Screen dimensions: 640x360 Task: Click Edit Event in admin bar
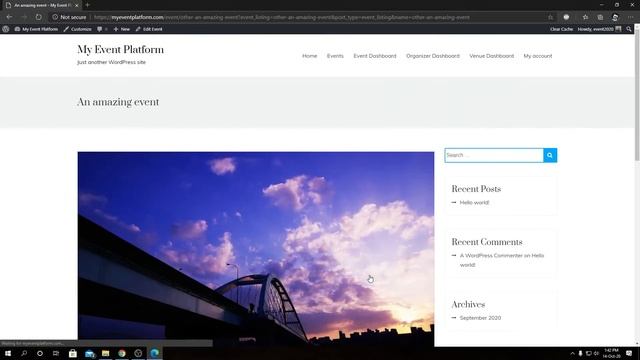[x=149, y=29]
